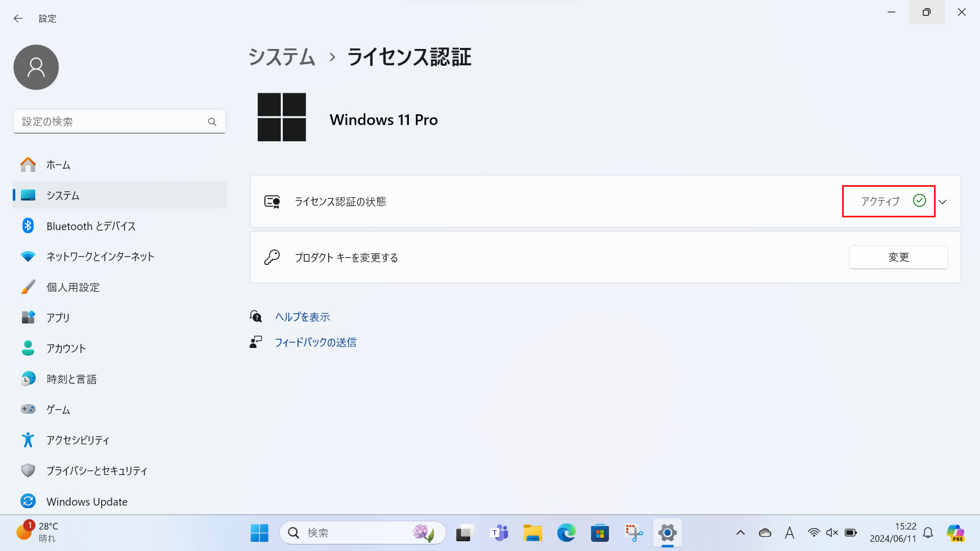Open ゲーム settings
The width and height of the screenshot is (980, 551).
point(119,409)
